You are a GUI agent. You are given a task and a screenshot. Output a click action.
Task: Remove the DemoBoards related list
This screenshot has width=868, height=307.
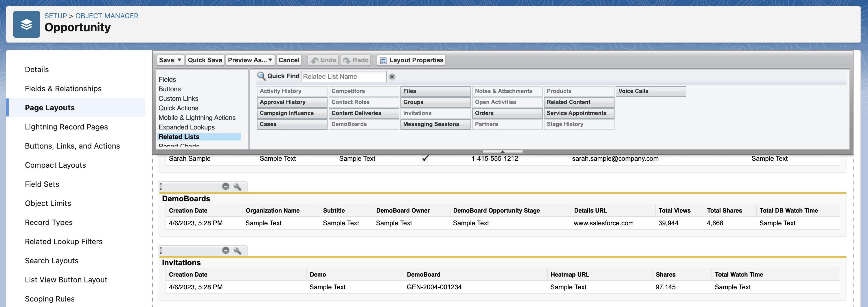pos(226,186)
